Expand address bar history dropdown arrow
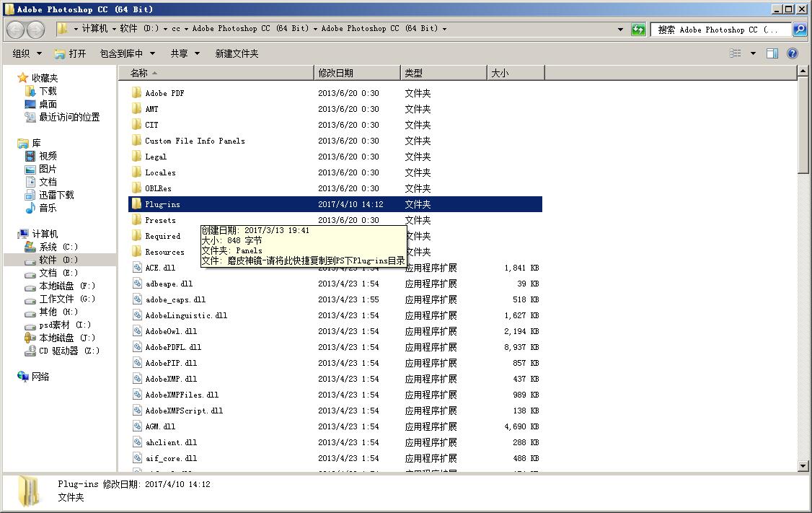 (x=620, y=30)
